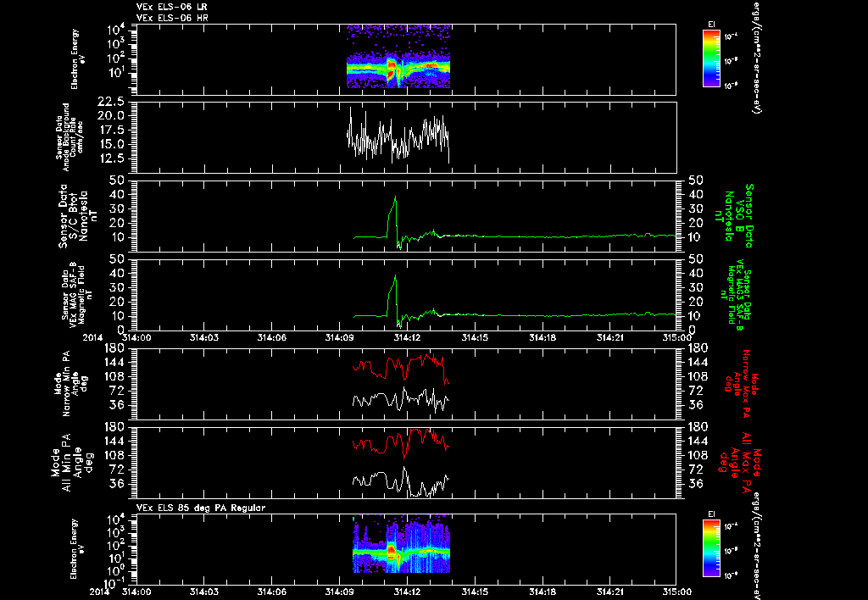This screenshot has height=600, width=868.
Task: Click the '22.5' tick on the count rate axis
Action: point(111,102)
